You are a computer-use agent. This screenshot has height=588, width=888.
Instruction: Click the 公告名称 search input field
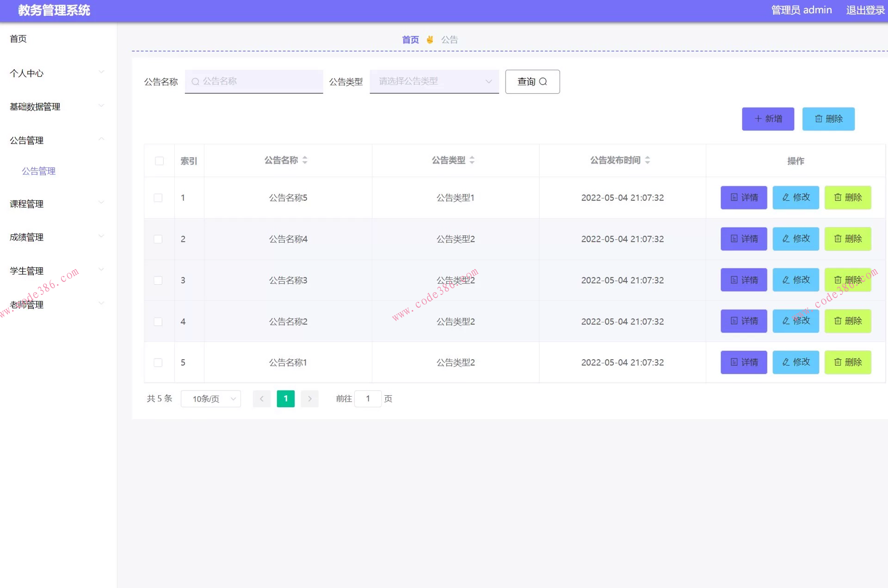coord(253,81)
